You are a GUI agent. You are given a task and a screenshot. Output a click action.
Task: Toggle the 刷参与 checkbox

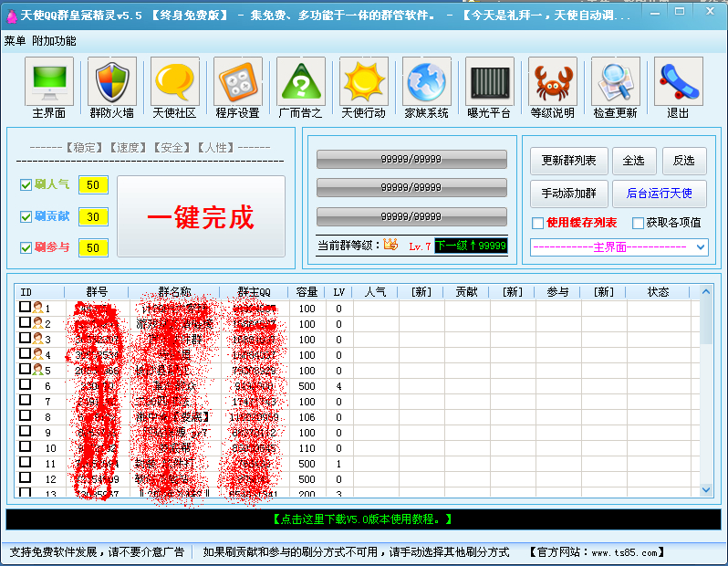click(26, 247)
